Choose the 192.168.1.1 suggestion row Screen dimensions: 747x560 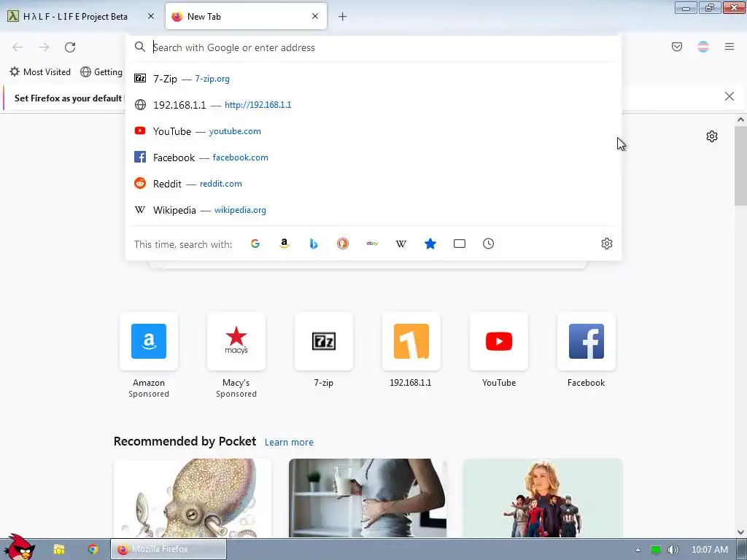pos(373,105)
